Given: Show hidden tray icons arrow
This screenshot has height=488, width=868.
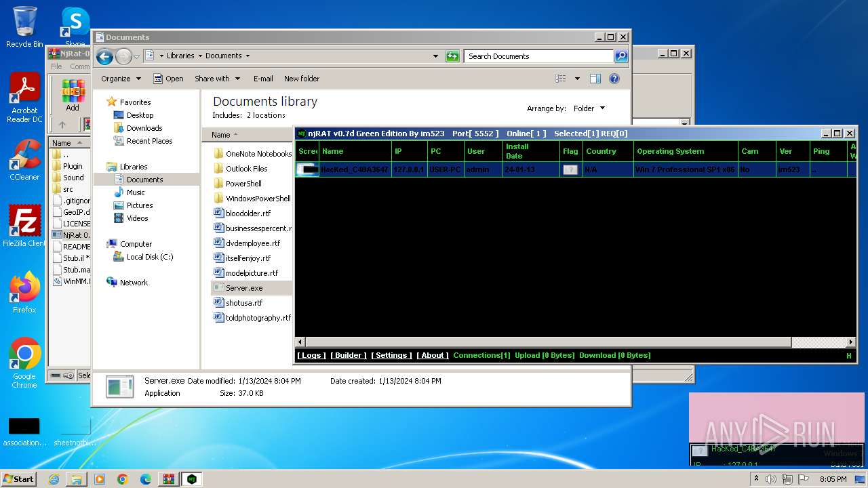Looking at the screenshot, I should point(756,479).
